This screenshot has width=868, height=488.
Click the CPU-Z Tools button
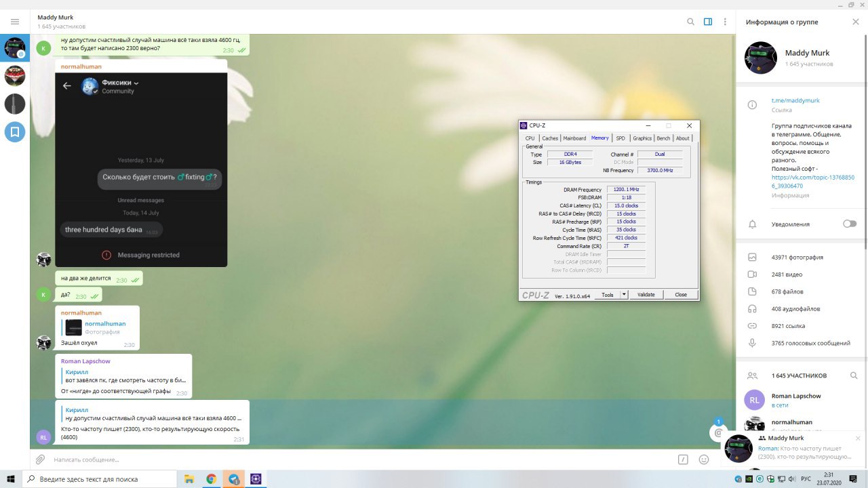608,295
